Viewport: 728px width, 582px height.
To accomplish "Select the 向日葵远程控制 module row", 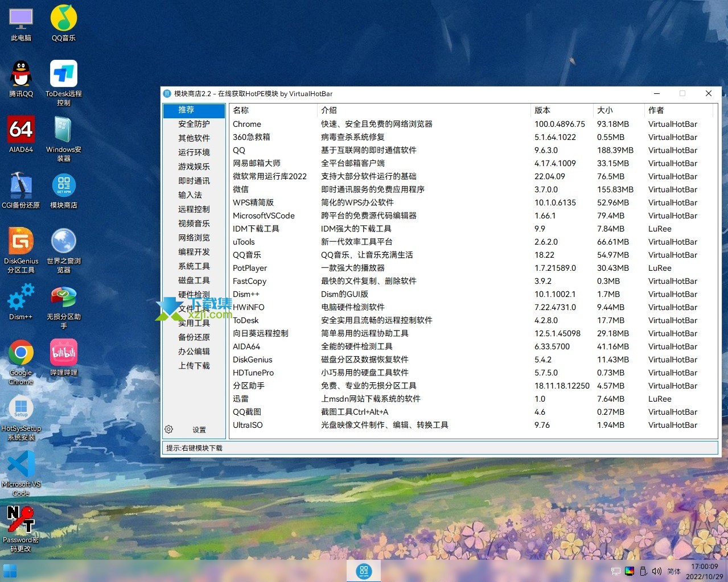I will [472, 333].
